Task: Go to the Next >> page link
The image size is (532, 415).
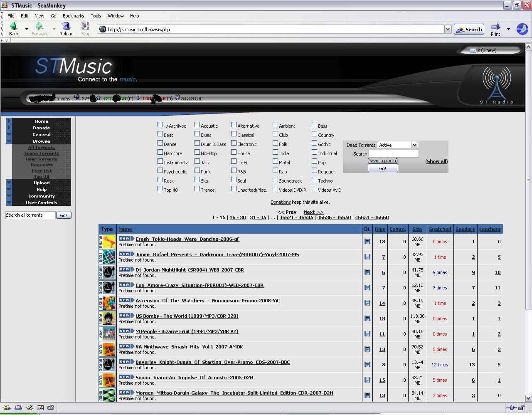Action: (313, 212)
